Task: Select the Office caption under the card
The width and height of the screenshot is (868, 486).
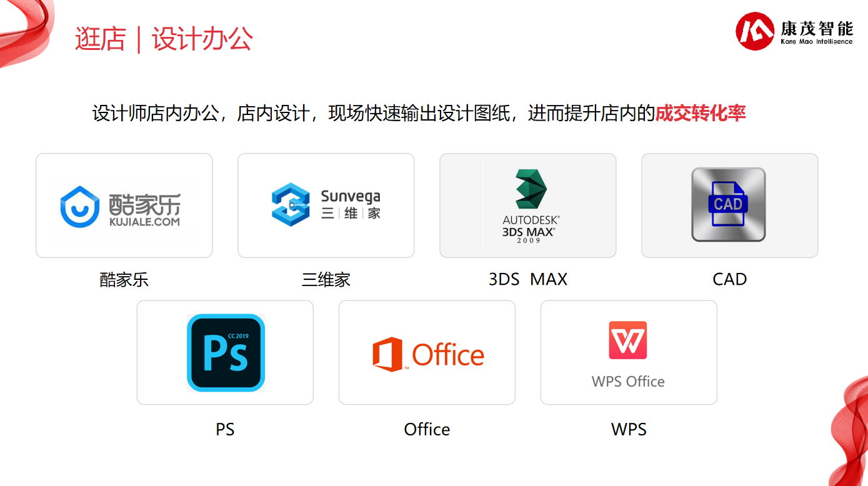Action: (427, 430)
